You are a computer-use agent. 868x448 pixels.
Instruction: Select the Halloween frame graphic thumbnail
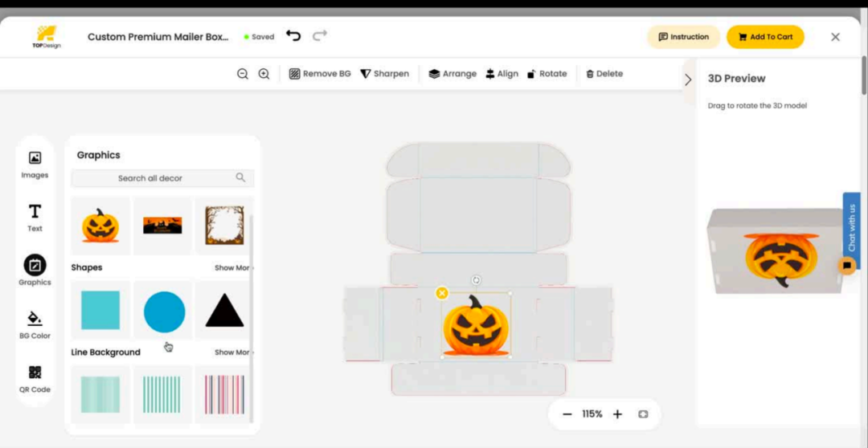(224, 226)
